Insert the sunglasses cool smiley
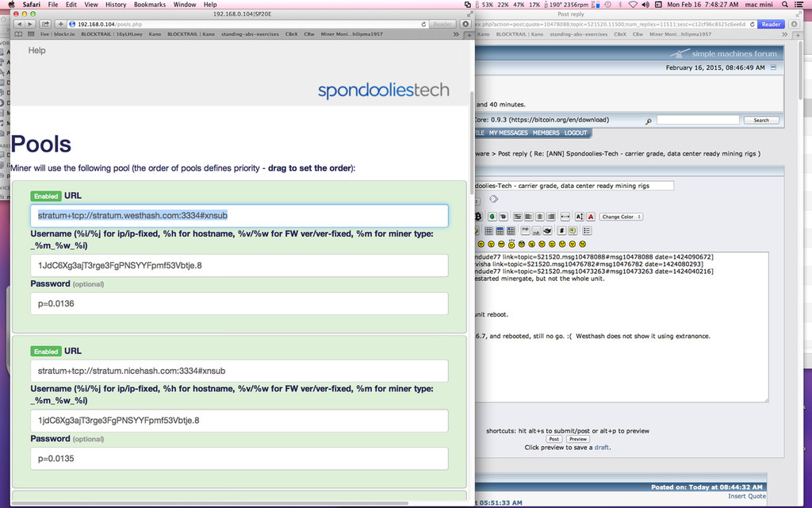The width and height of the screenshot is (812, 508). (x=501, y=244)
